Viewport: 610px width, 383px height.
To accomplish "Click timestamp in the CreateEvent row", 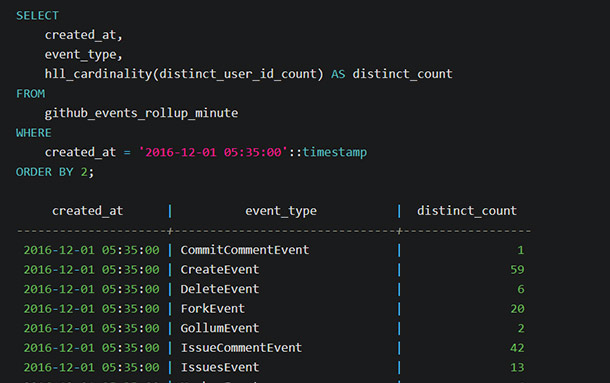I will (x=91, y=269).
